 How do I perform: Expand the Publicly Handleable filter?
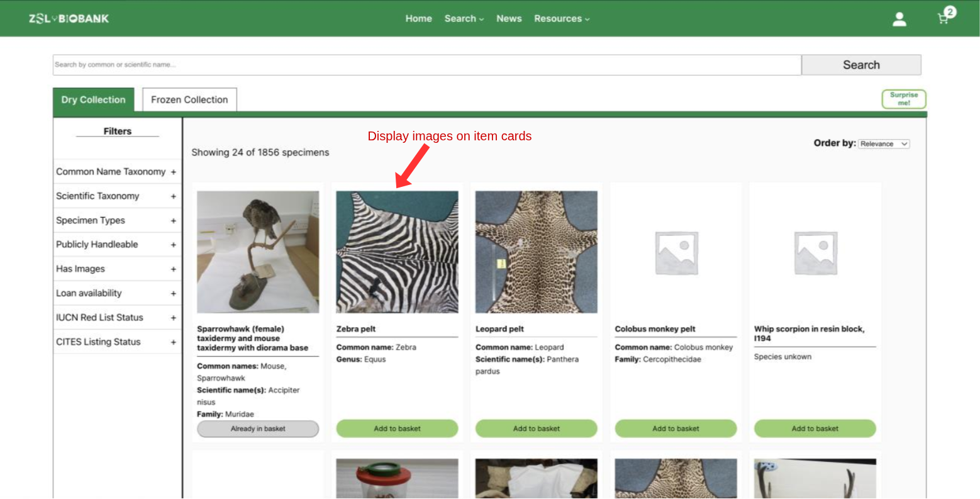pyautogui.click(x=117, y=245)
